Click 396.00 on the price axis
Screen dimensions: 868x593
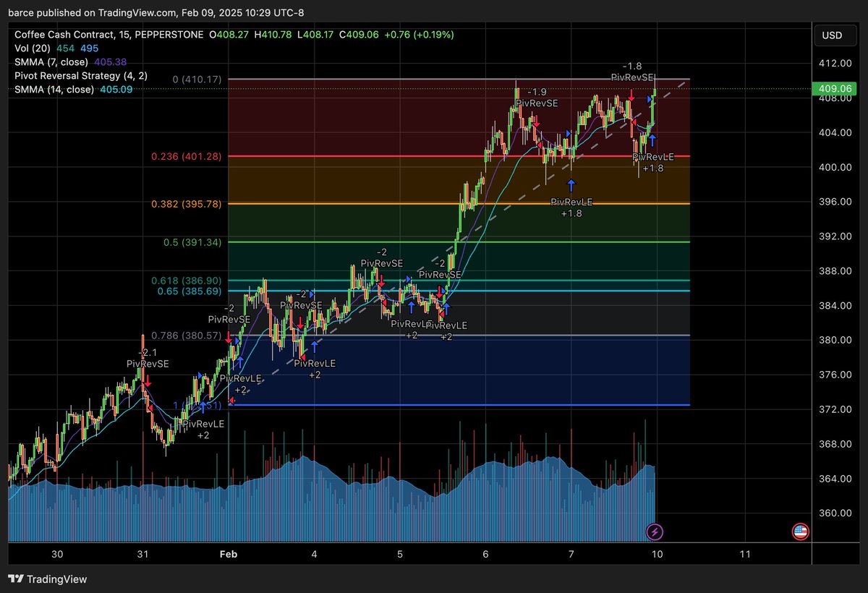[835, 202]
